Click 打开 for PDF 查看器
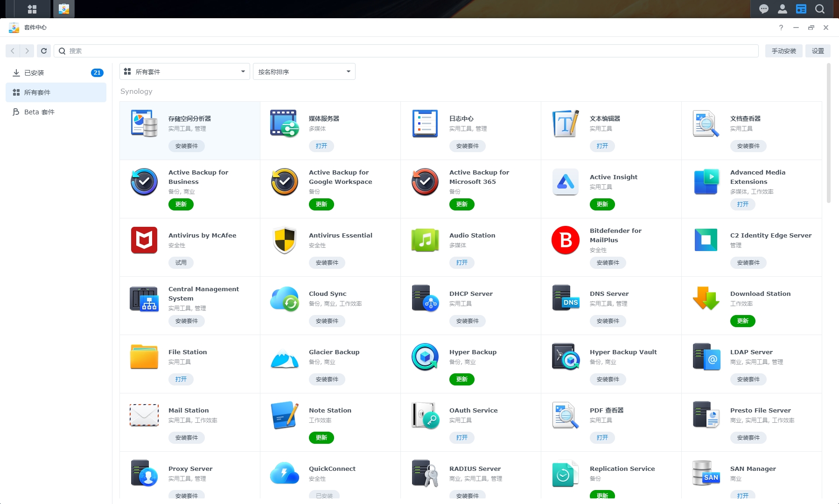This screenshot has height=504, width=839. 602,438
